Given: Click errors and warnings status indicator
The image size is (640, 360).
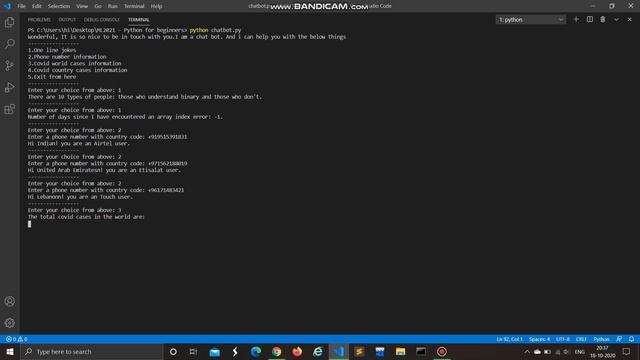Looking at the screenshot, I should (x=17, y=339).
